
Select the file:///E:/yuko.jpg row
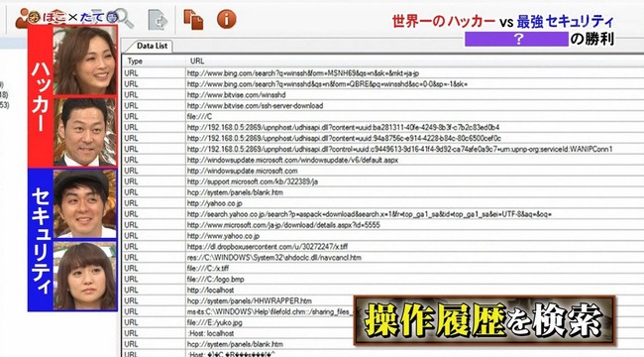point(238,322)
